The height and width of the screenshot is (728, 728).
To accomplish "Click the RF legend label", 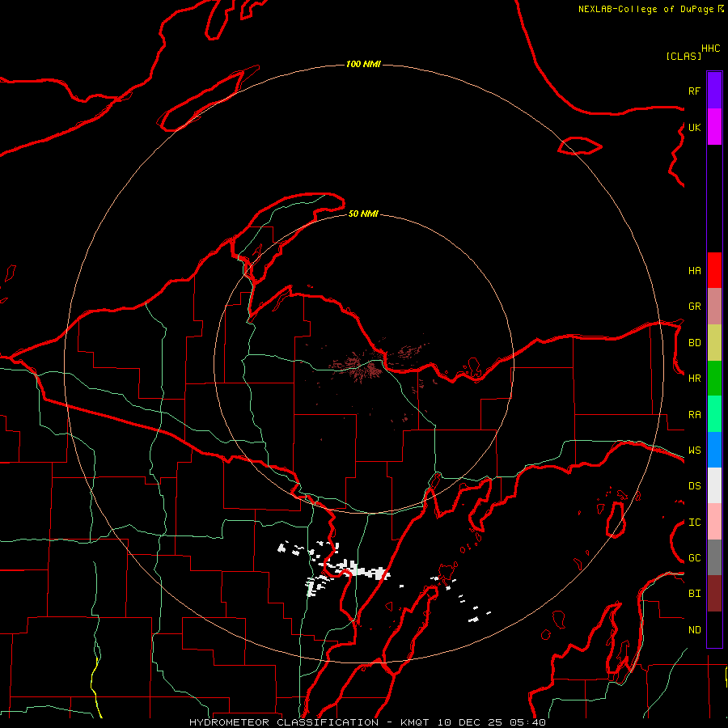I will tap(694, 91).
